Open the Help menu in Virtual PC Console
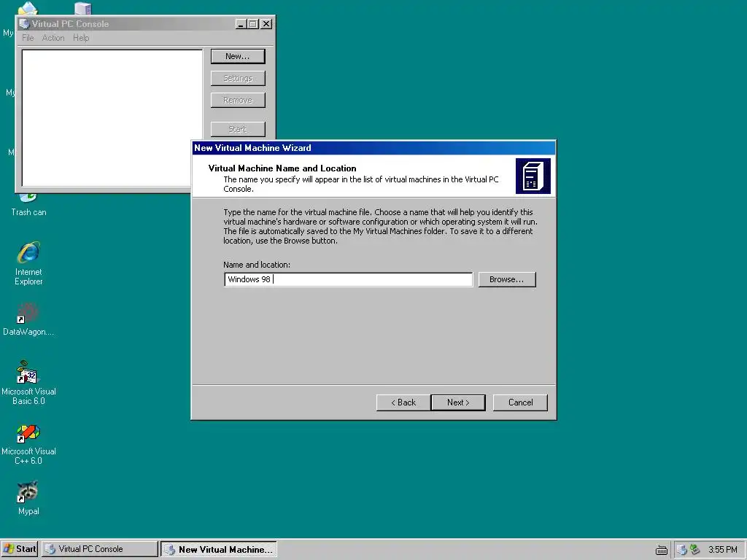Screen dimensions: 747x560 coord(81,38)
